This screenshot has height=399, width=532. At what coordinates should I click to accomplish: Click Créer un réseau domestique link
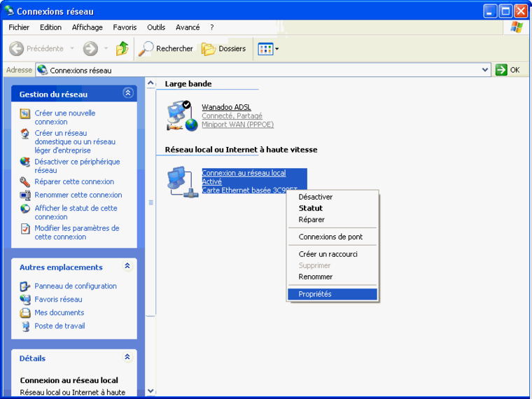coord(75,142)
